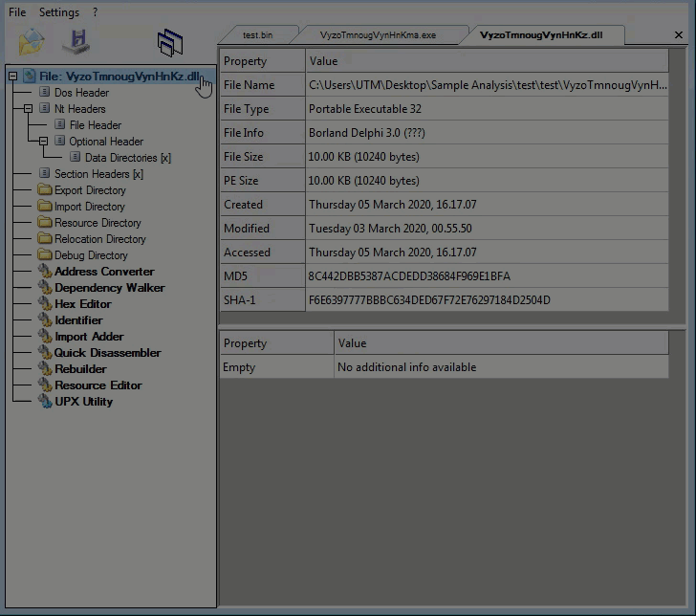Click the UPX Utility gear icon
This screenshot has width=696, height=616.
pos(45,401)
